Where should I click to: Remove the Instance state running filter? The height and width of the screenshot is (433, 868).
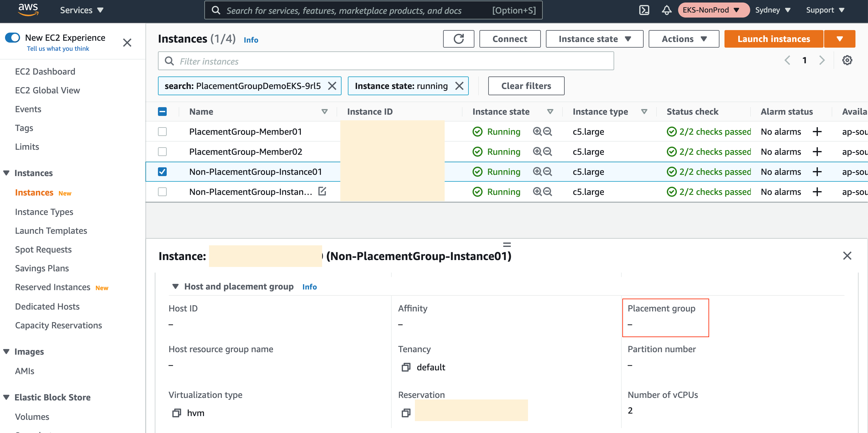pos(459,86)
